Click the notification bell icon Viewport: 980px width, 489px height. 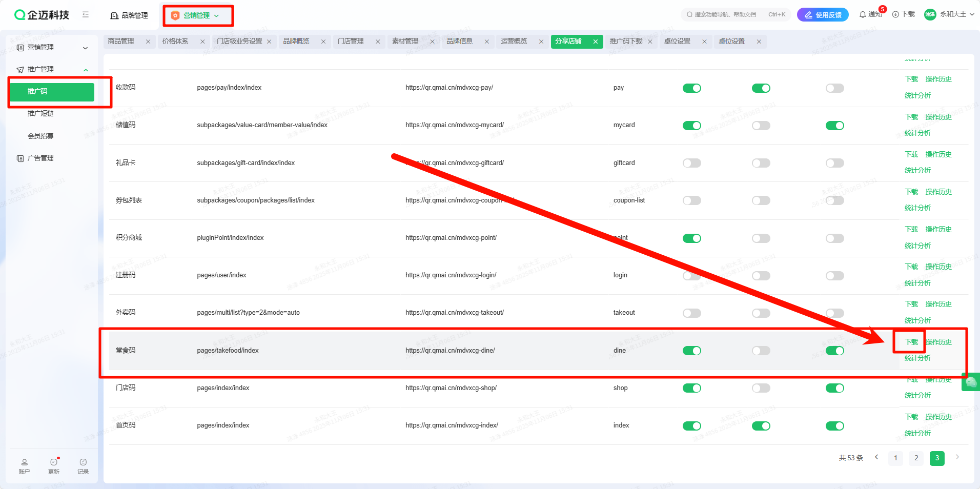863,14
